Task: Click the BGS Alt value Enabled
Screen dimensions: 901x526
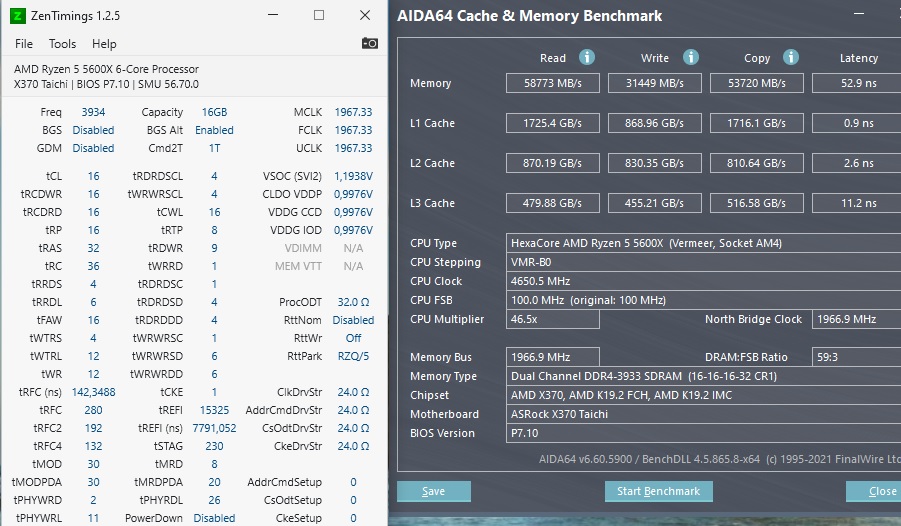Action: click(214, 130)
